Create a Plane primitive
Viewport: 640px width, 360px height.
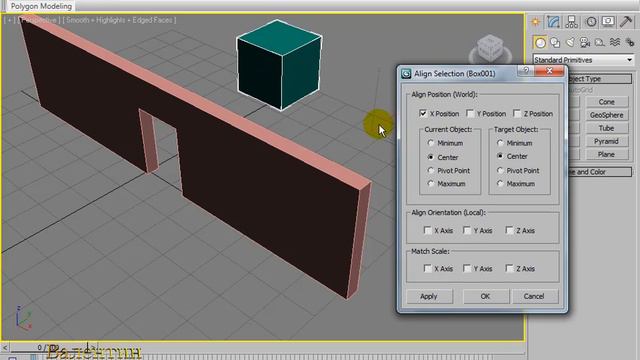[607, 154]
